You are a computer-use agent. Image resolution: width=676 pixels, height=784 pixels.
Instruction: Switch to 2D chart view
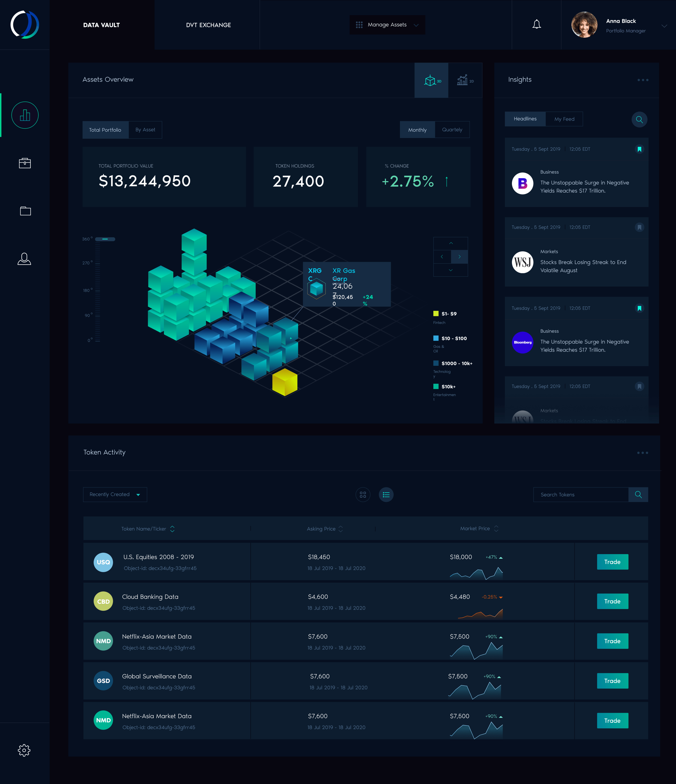[x=465, y=80]
